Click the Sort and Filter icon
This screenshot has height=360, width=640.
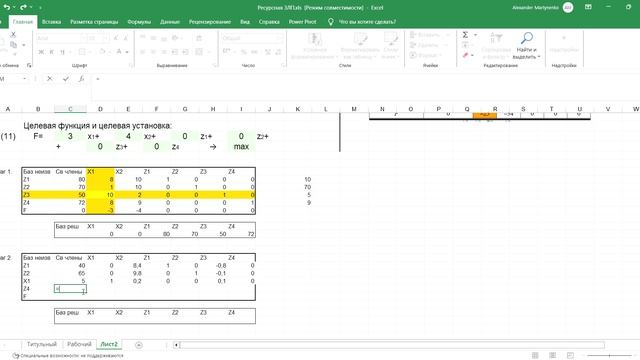pyautogui.click(x=496, y=38)
